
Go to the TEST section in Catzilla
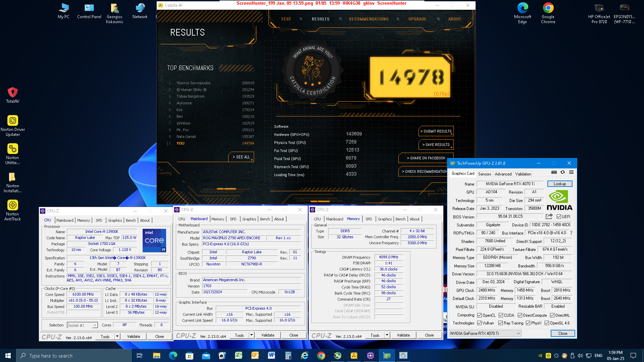[286, 19]
